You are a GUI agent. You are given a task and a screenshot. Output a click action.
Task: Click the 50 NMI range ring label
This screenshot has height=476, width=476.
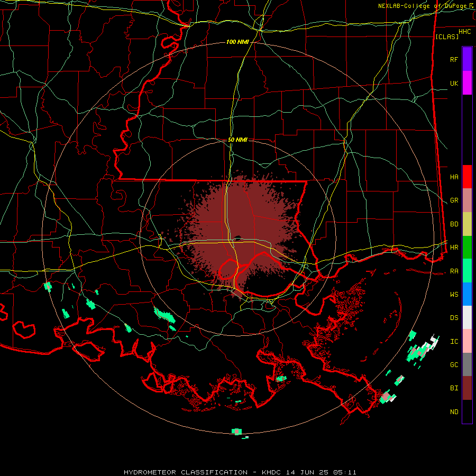237,140
